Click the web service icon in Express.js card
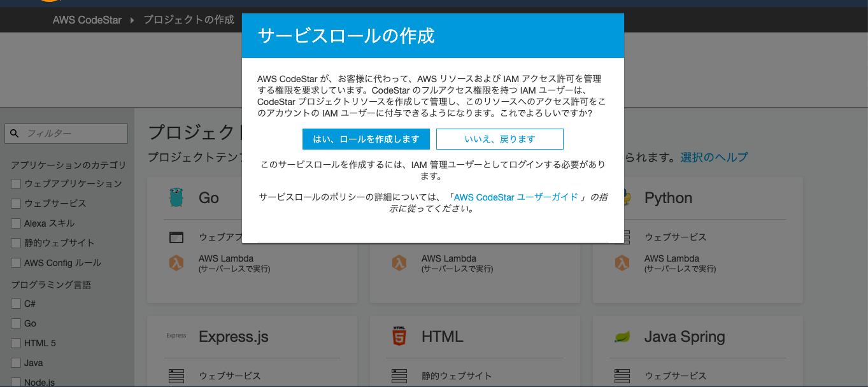This screenshot has width=868, height=387. (176, 376)
